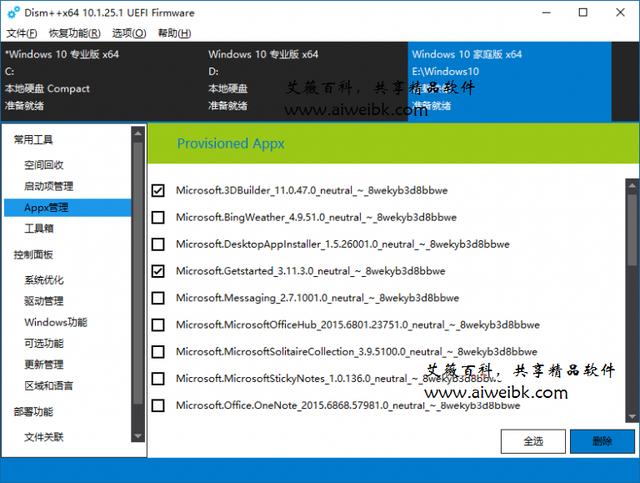Open 区域和语言 in the sidebar
Viewport: 640px width, 483px height.
point(49,385)
